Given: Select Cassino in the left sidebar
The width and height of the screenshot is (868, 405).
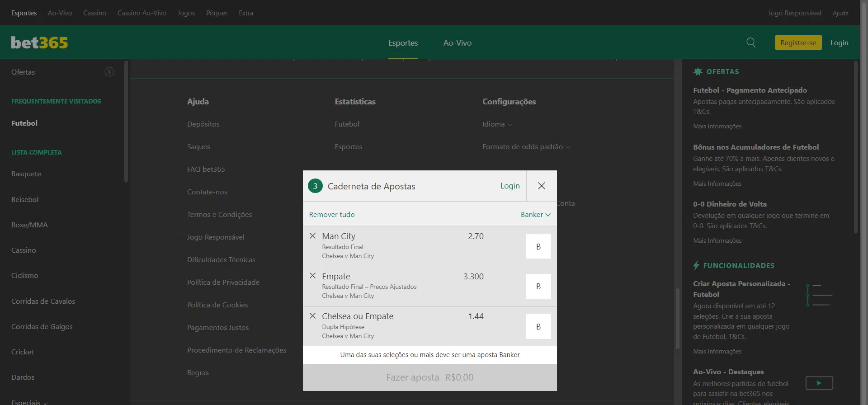Looking at the screenshot, I should [x=24, y=250].
